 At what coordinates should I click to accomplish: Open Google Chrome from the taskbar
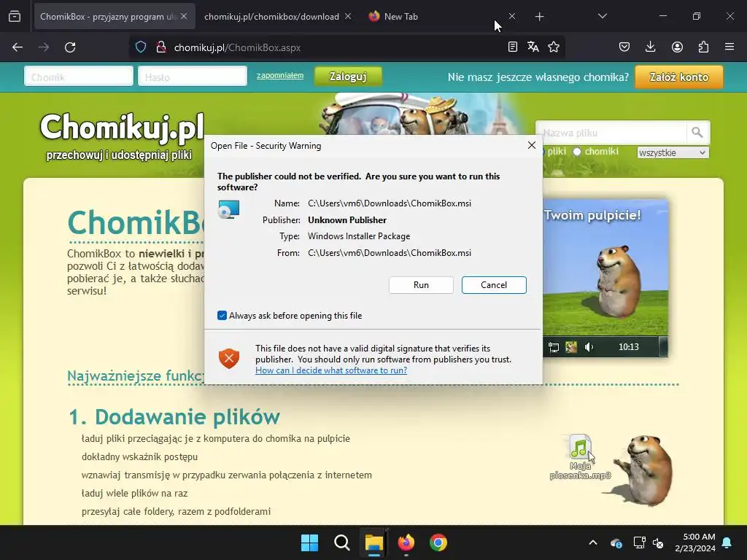point(438,542)
